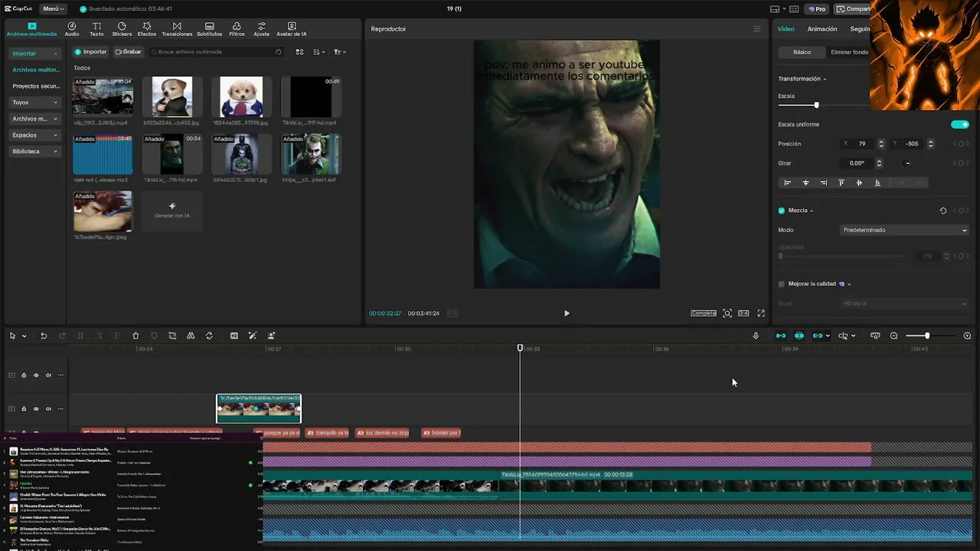Screen dimensions: 980x551
Task: Switch to the Video properties tab
Action: (786, 29)
